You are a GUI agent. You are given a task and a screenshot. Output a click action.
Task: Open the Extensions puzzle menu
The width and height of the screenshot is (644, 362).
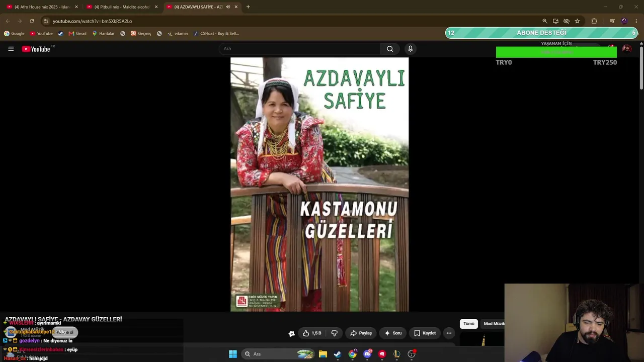(594, 21)
